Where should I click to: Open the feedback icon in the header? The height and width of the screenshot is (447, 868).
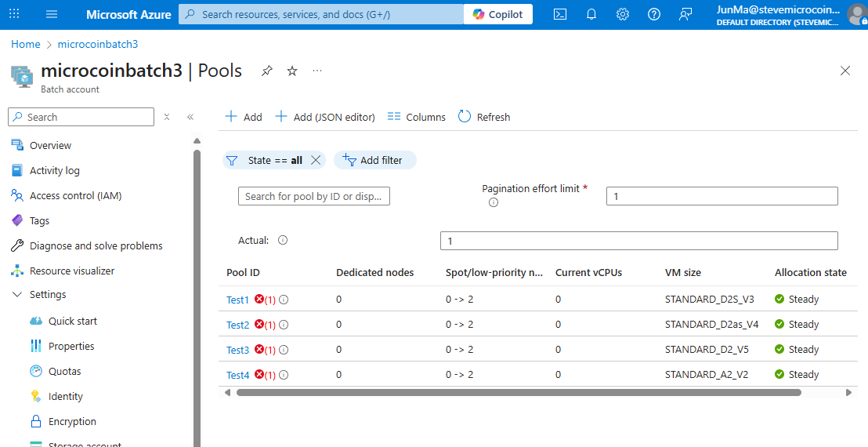click(685, 14)
